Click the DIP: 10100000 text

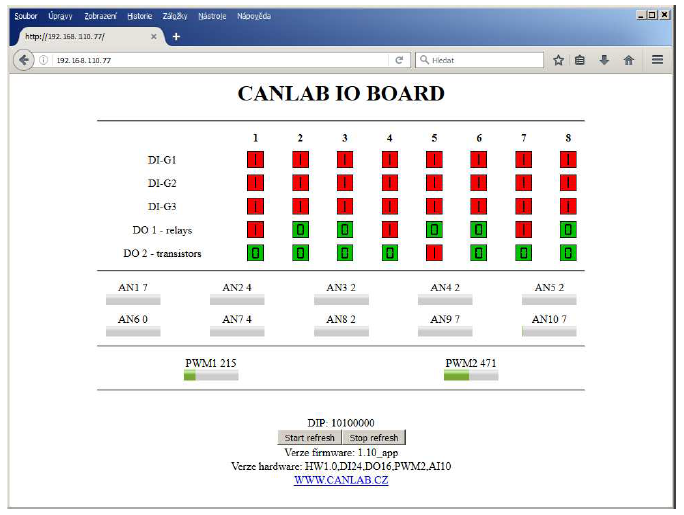pos(341,423)
